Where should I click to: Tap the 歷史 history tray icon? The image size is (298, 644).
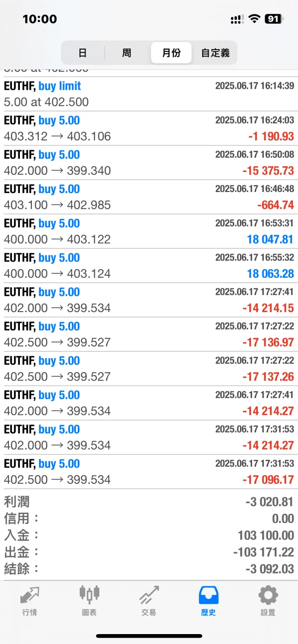[209, 600]
